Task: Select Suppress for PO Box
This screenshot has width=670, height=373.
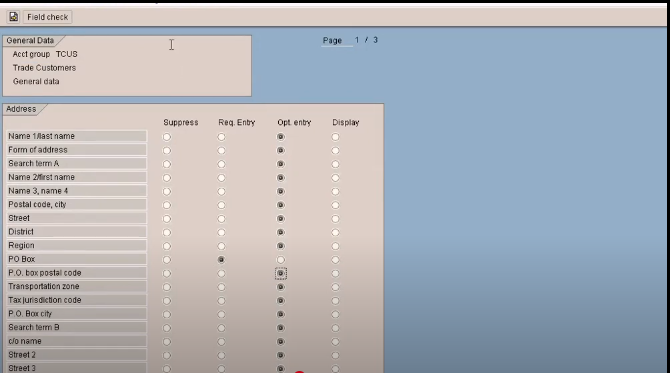Action: point(167,260)
